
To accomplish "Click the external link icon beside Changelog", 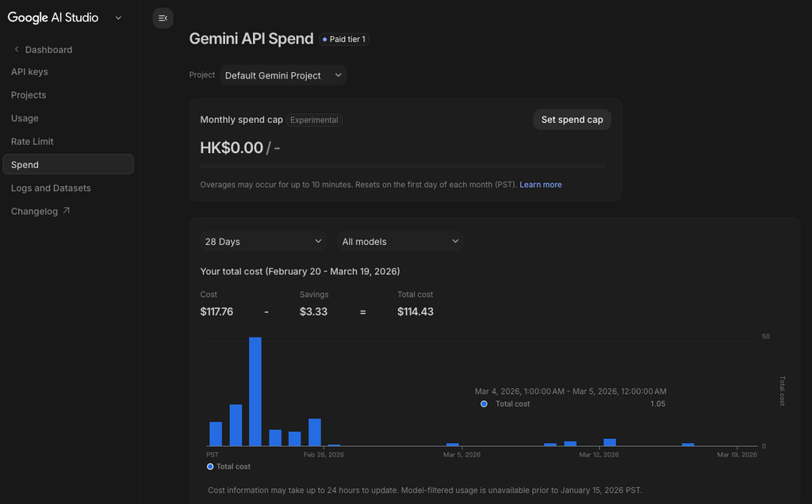I will pos(67,211).
